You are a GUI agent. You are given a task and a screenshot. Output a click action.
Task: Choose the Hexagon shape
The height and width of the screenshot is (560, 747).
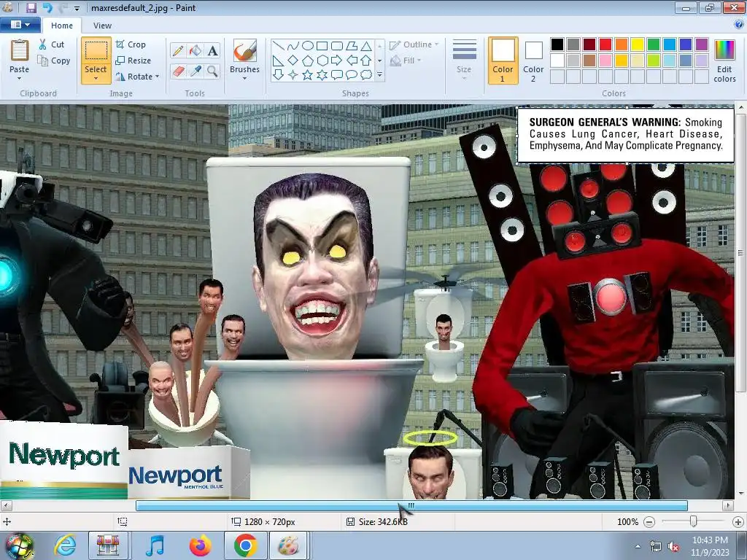[x=322, y=61]
